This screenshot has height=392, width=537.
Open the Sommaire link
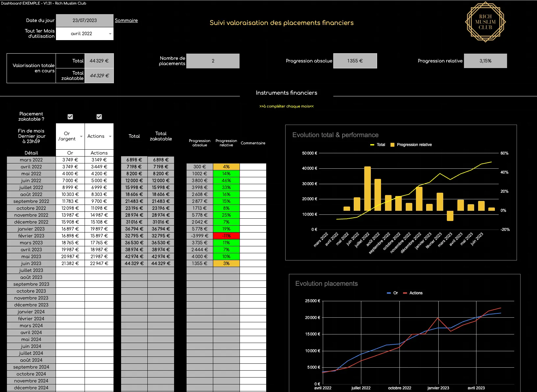(126, 20)
